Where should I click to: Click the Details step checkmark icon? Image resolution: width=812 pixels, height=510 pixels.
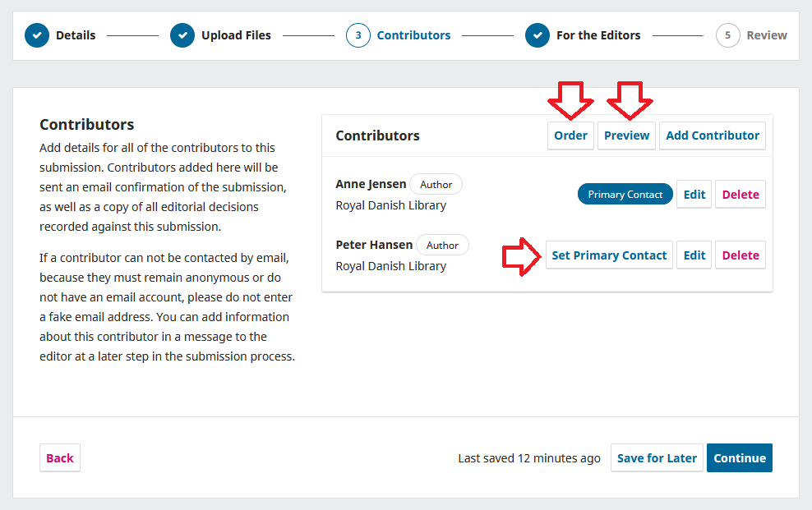coord(37,35)
